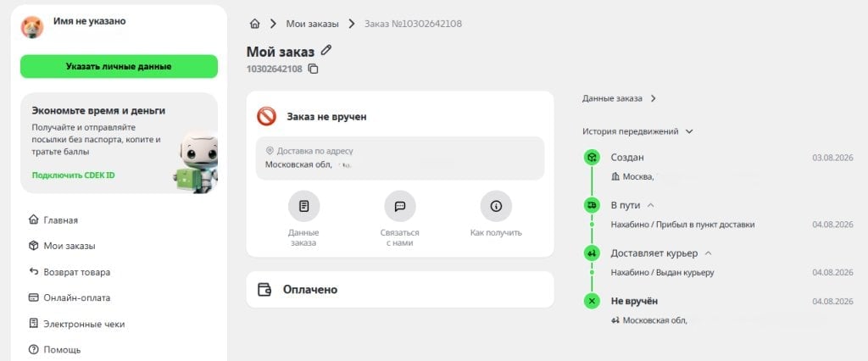Open Возврат товара menu item
868x361 pixels.
point(77,272)
